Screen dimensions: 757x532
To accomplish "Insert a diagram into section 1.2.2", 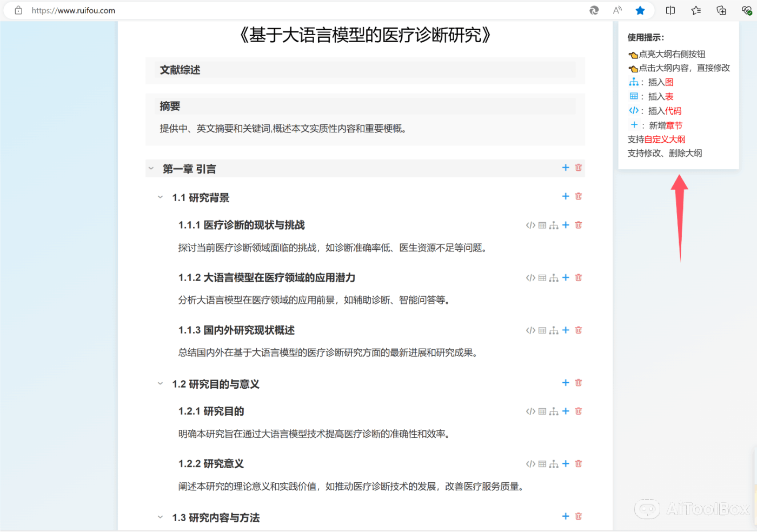I will click(x=554, y=463).
